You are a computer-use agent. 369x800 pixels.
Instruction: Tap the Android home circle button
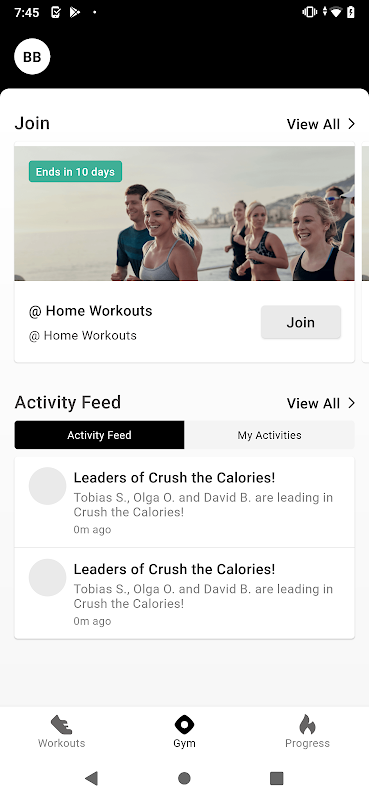(x=184, y=778)
